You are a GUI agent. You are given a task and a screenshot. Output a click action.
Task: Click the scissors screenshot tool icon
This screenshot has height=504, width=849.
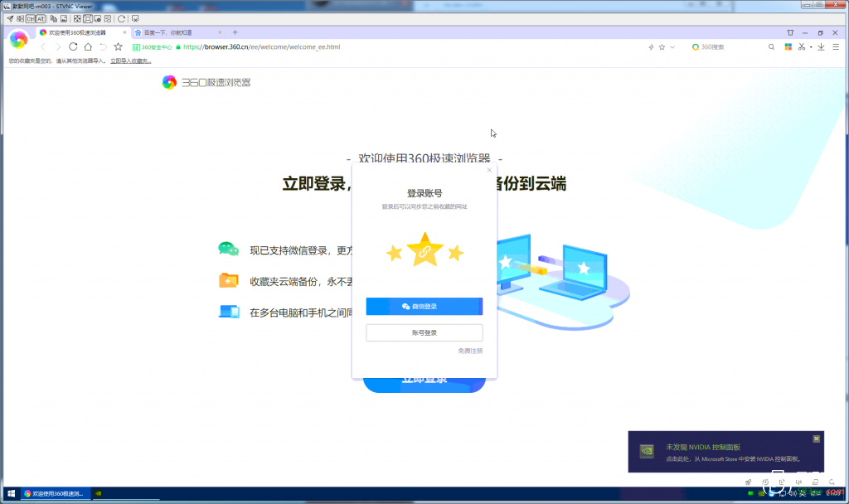[x=802, y=47]
